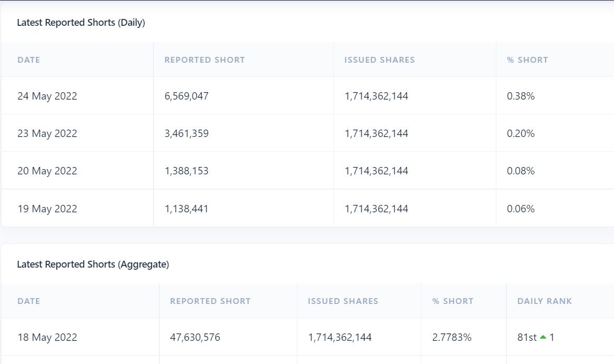
Task: Select the 18 May 2022 aggregate date
Action: [47, 338]
